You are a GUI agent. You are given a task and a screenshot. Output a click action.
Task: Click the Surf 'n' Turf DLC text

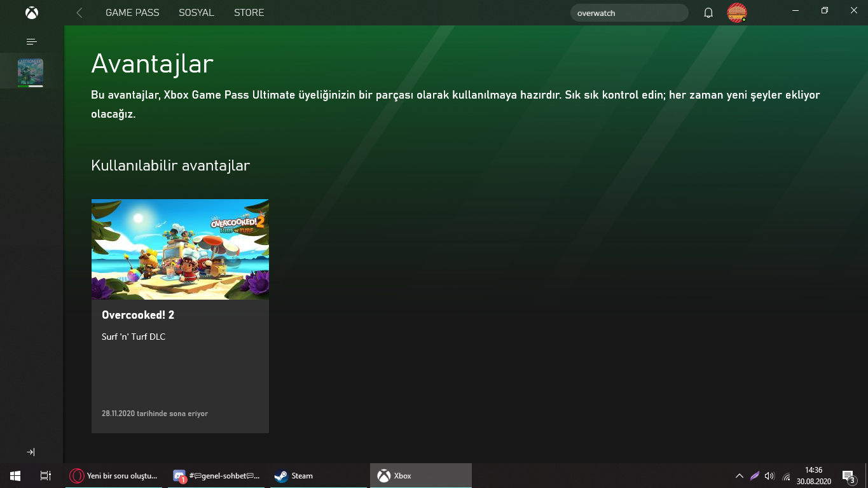(134, 337)
